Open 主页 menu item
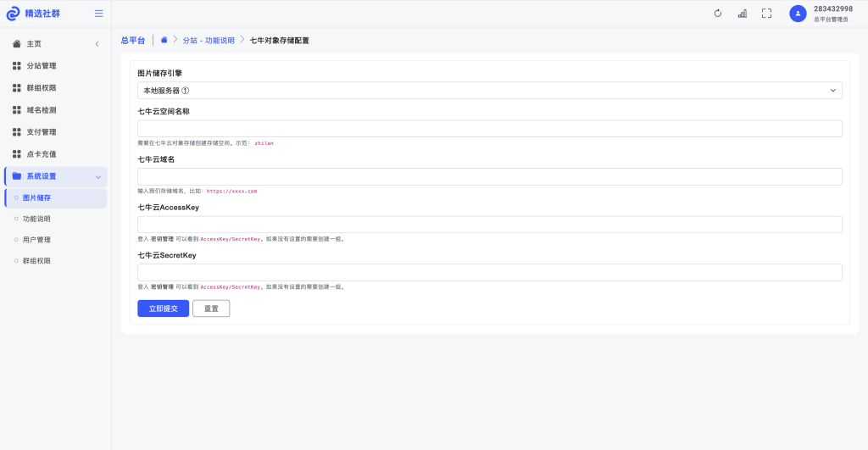 click(55, 44)
